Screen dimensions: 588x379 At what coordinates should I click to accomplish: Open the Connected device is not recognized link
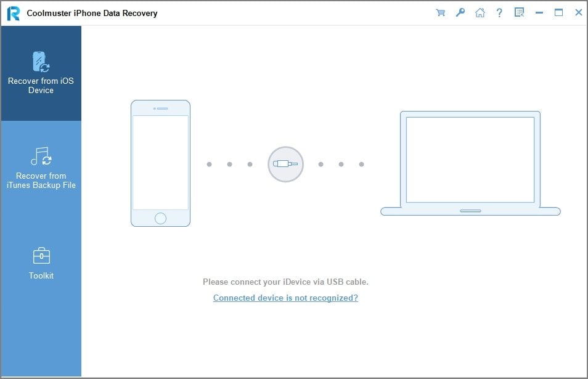point(285,298)
